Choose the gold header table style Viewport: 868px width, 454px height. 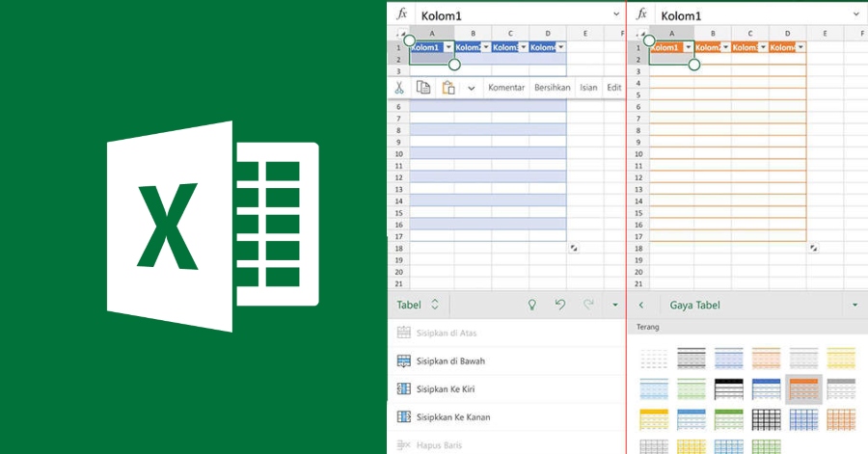654,419
